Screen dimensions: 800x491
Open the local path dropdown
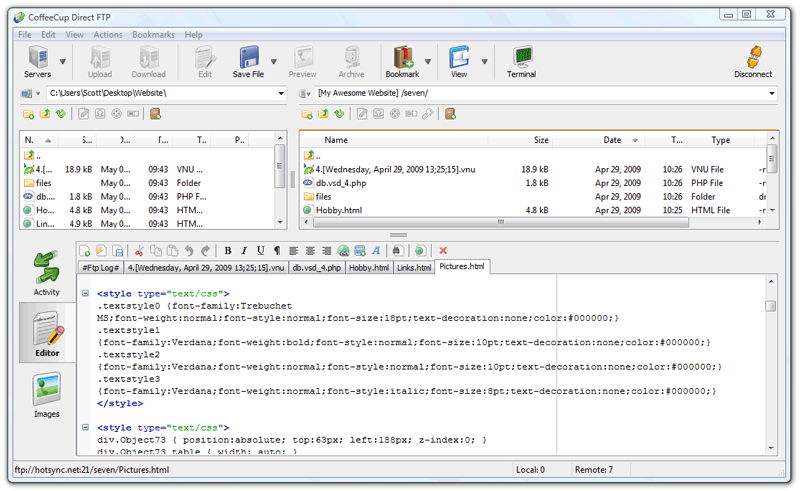click(281, 93)
